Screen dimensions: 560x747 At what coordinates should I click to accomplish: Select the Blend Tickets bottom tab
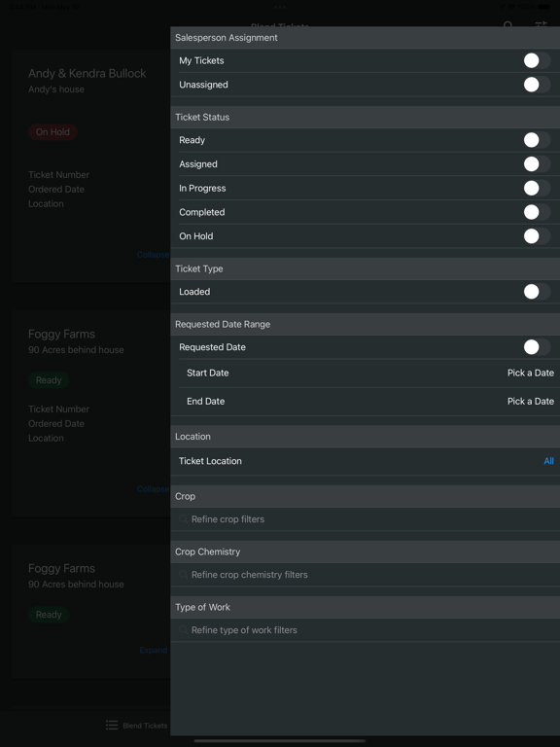137,725
